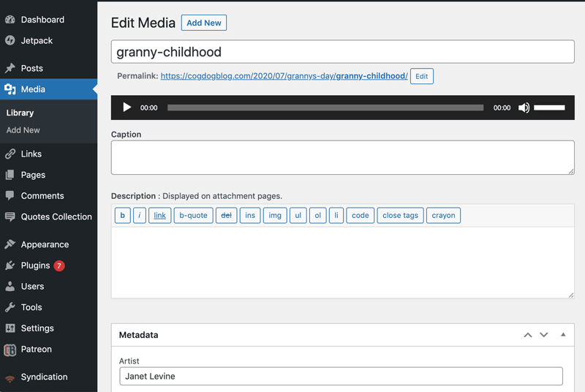
Task: Click the Appearance brush icon
Action: point(10,244)
